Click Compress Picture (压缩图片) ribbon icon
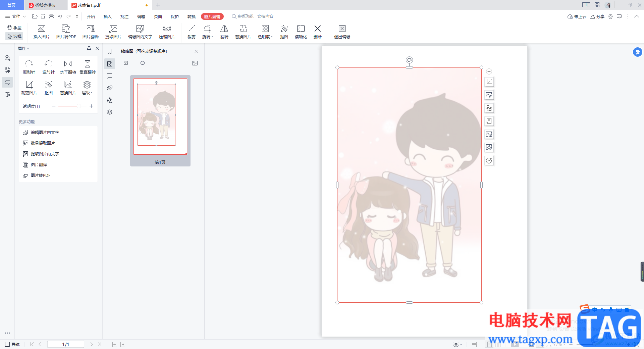Screen dimensions: 644x349 pos(167,32)
